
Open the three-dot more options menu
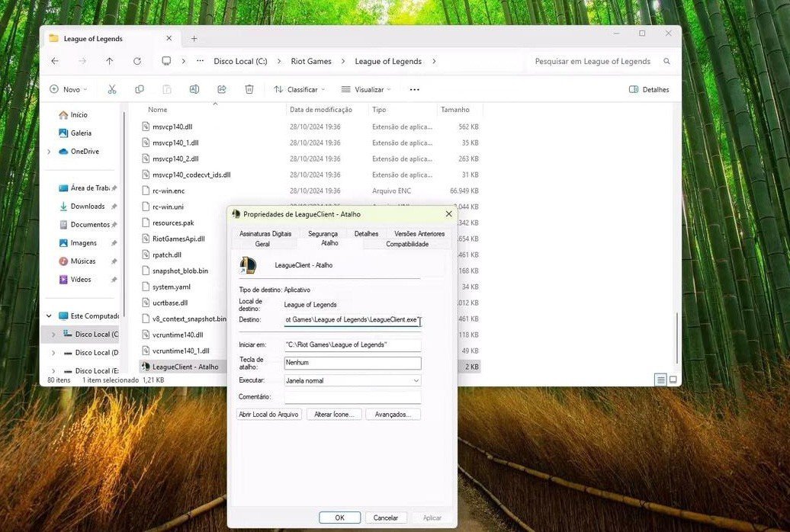(x=414, y=89)
